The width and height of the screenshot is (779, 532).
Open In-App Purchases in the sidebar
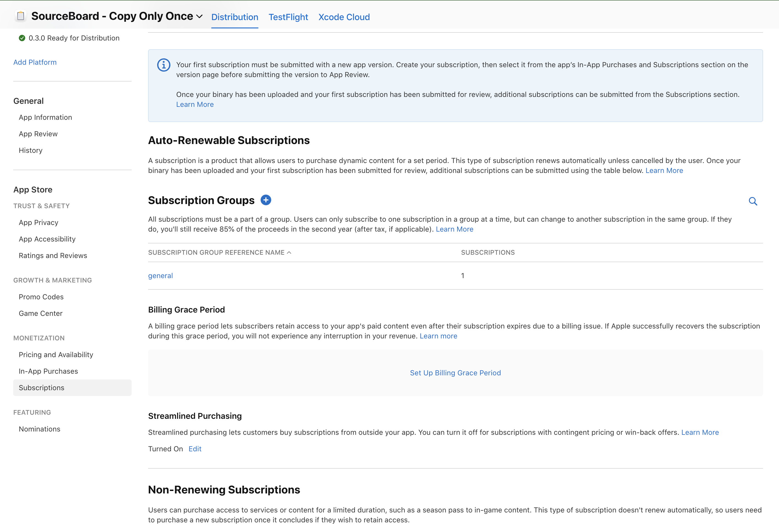pyautogui.click(x=48, y=371)
